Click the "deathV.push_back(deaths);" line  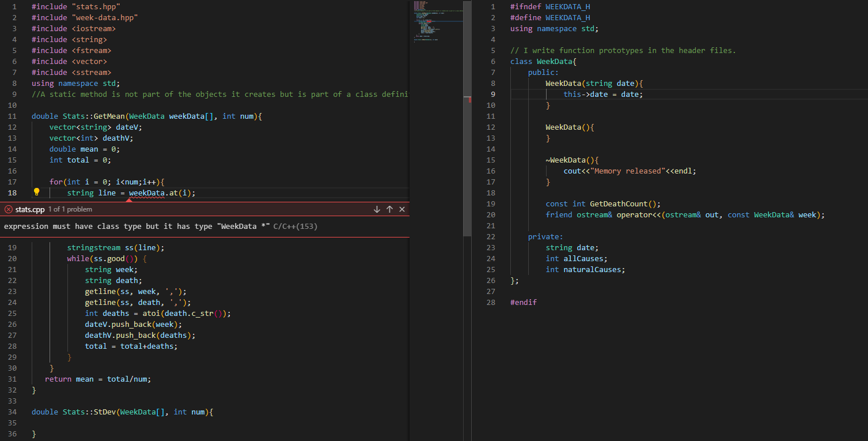coord(140,336)
